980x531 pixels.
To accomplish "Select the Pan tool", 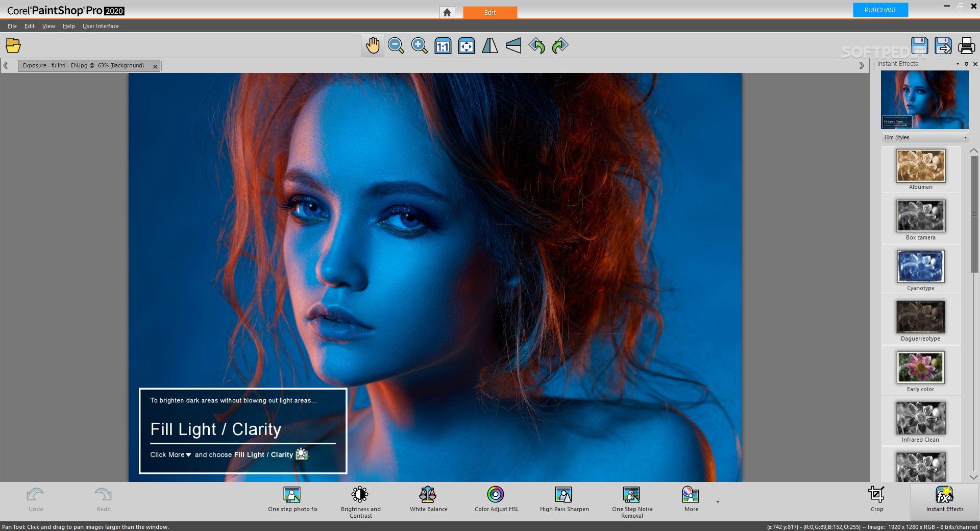I will (x=372, y=45).
